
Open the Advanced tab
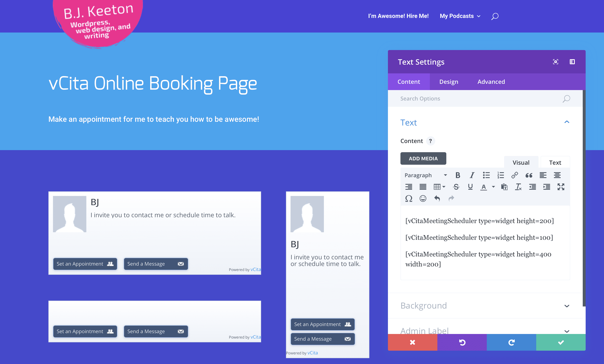pos(491,82)
